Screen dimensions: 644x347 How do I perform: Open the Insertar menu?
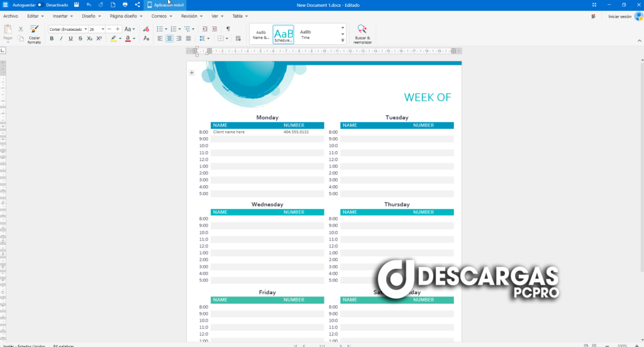[62, 16]
